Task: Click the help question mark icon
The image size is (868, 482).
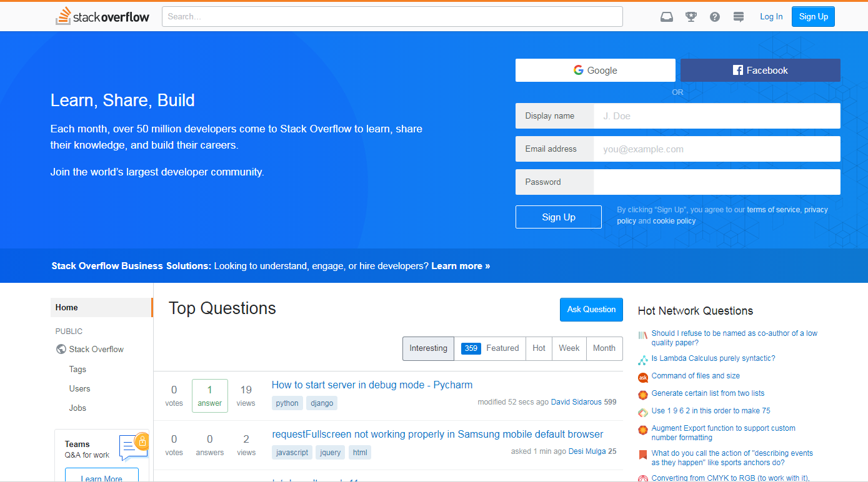Action: (x=714, y=17)
